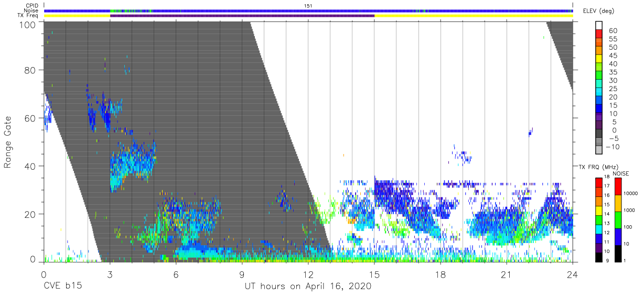Click the blue 10-100 NOISE swatch
The height and width of the screenshot is (297, 644).
[x=618, y=237]
